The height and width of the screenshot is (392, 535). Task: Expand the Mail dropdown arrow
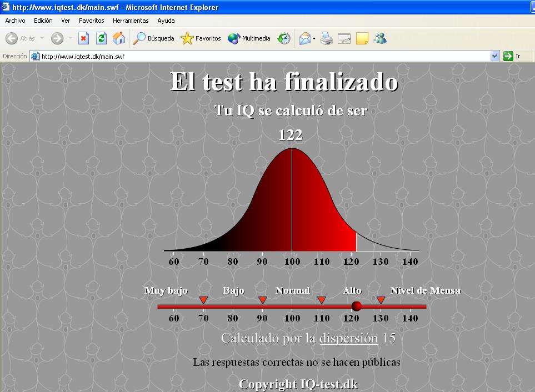[x=314, y=38]
